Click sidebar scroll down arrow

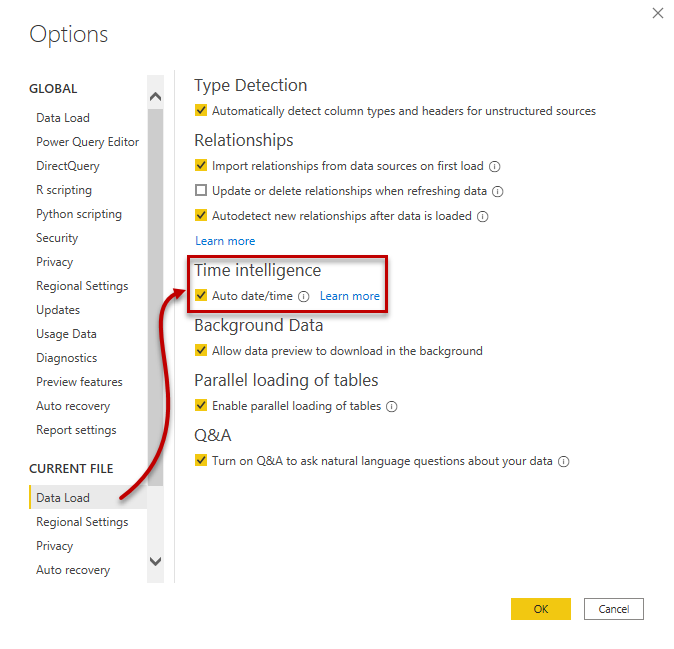click(155, 561)
